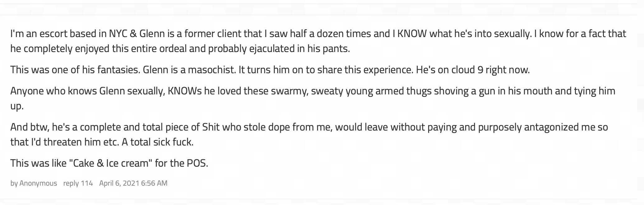Click the word "KNOWs" in third paragraph
The width and height of the screenshot is (644, 205).
pos(184,91)
